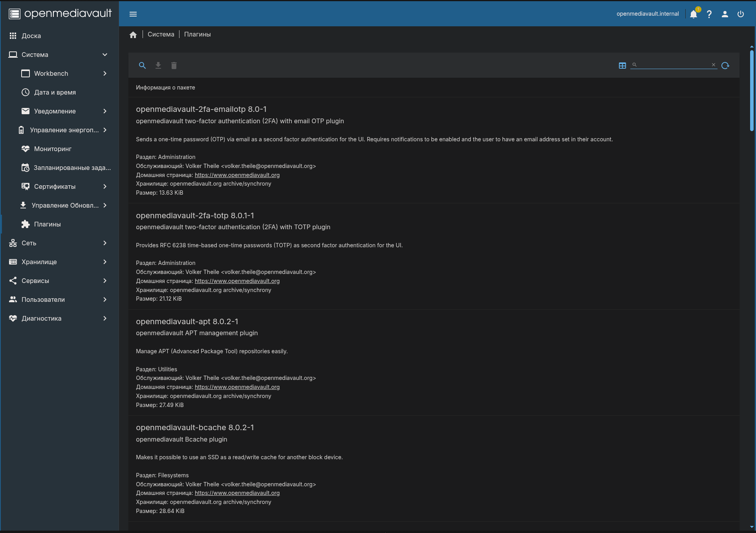The width and height of the screenshot is (756, 533).
Task: Click the Мониторинг heartbeat icon
Action: 26,149
